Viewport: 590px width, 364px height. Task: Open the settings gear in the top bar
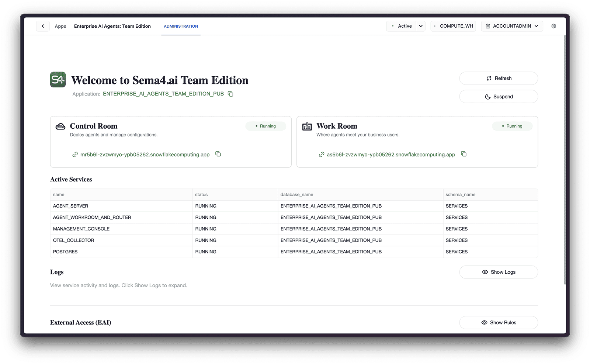[x=553, y=26]
